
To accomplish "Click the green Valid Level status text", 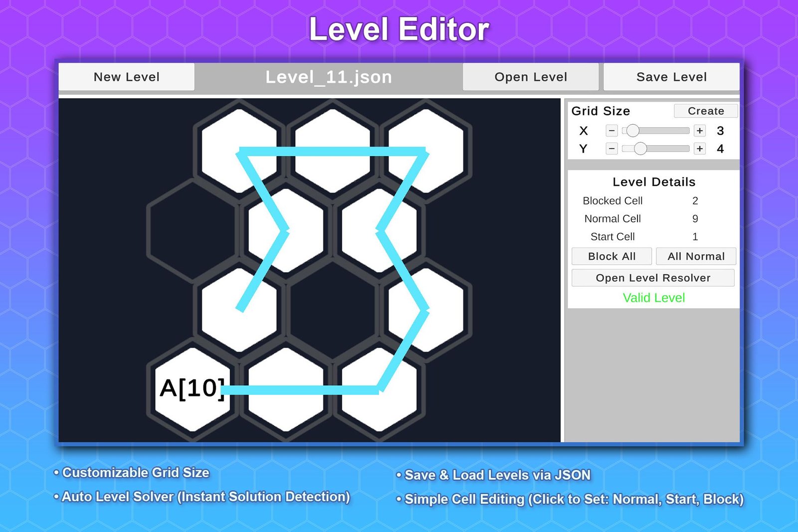I will coord(653,298).
